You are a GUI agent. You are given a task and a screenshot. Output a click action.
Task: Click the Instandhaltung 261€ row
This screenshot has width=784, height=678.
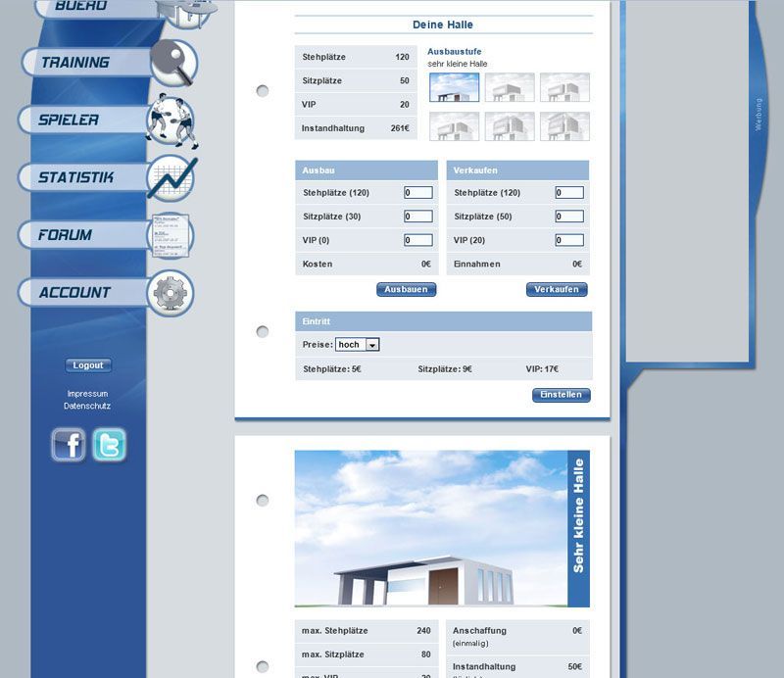click(x=356, y=128)
